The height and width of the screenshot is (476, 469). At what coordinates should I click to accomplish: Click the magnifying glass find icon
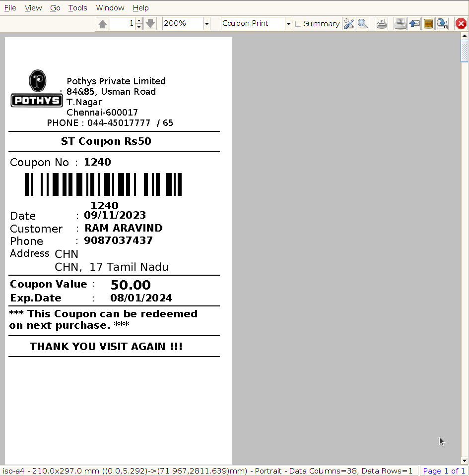363,24
